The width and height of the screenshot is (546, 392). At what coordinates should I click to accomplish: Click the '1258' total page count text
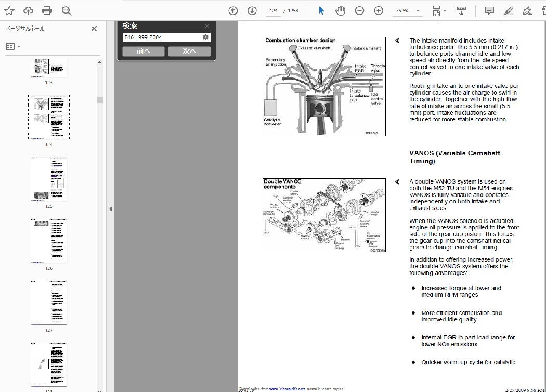coord(293,11)
